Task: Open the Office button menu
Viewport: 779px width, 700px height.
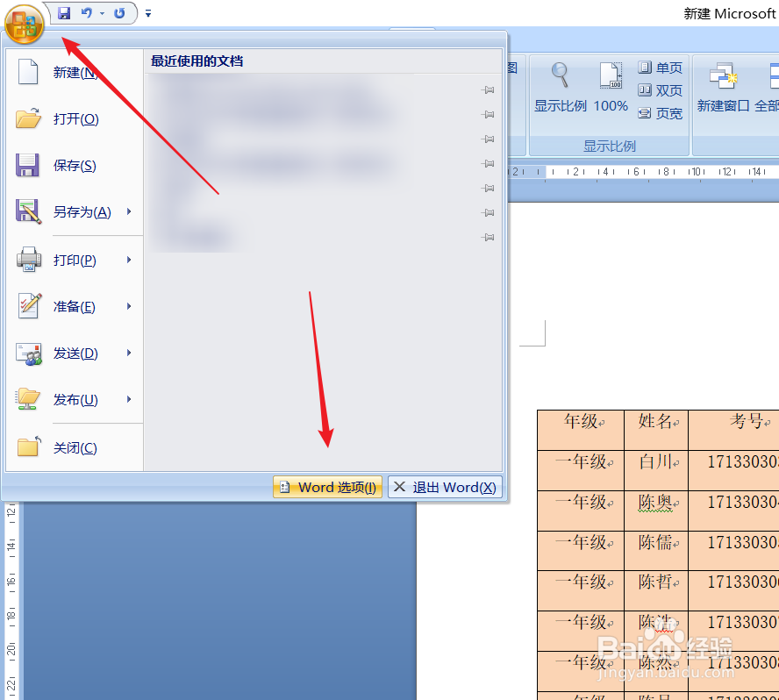Action: click(23, 24)
